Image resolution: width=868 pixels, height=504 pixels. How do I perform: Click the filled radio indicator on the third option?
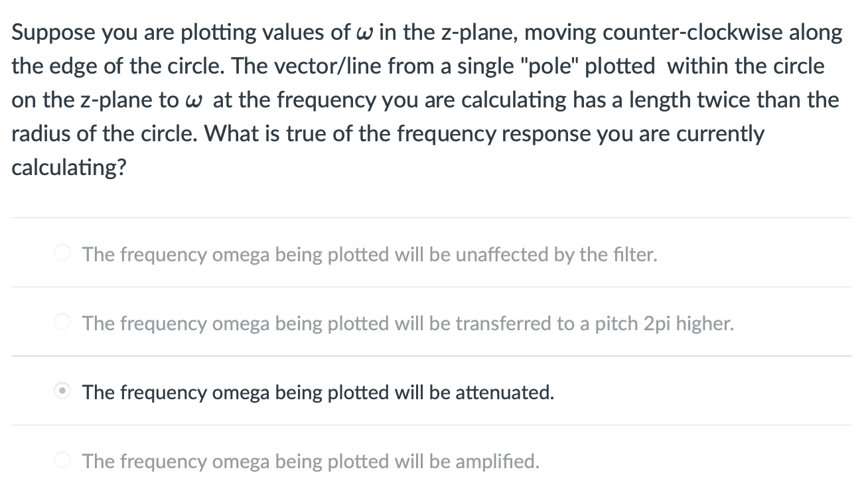point(62,391)
